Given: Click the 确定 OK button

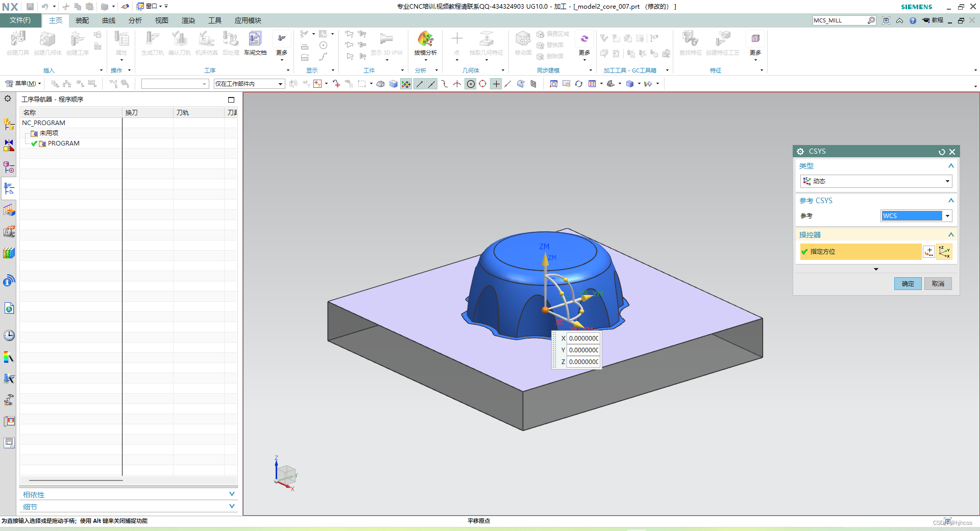Looking at the screenshot, I should point(908,284).
